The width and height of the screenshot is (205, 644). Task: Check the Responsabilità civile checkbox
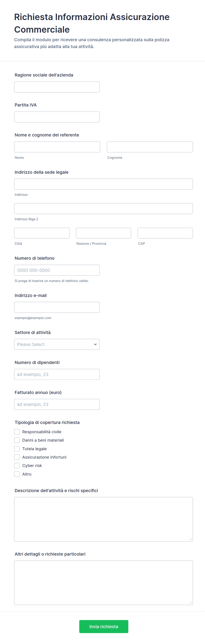pos(17,432)
